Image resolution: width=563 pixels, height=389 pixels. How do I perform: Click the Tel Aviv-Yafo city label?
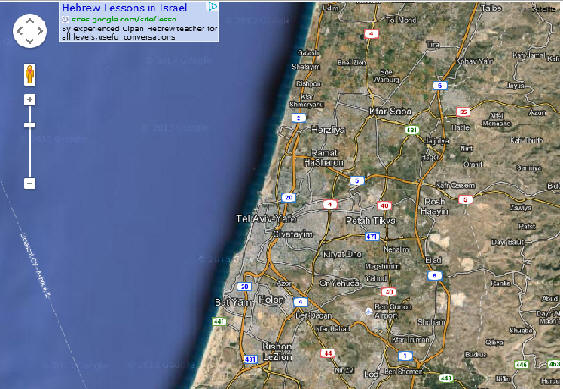click(266, 218)
